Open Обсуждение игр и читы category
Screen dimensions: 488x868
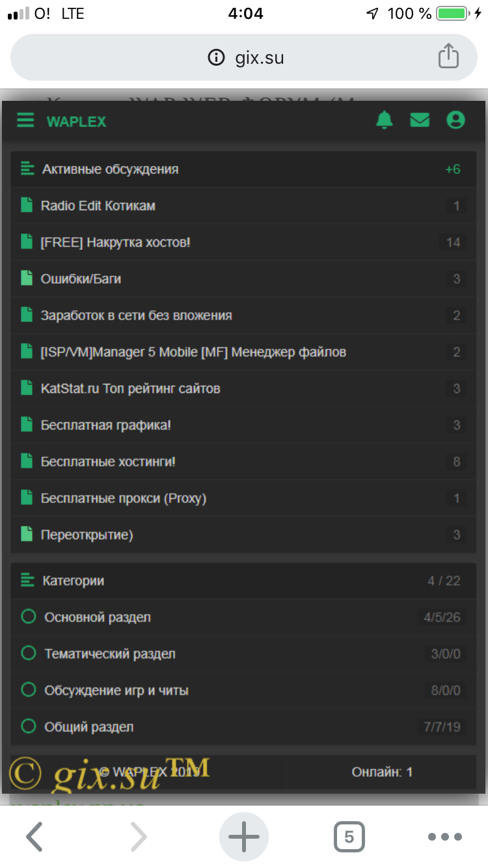116,690
